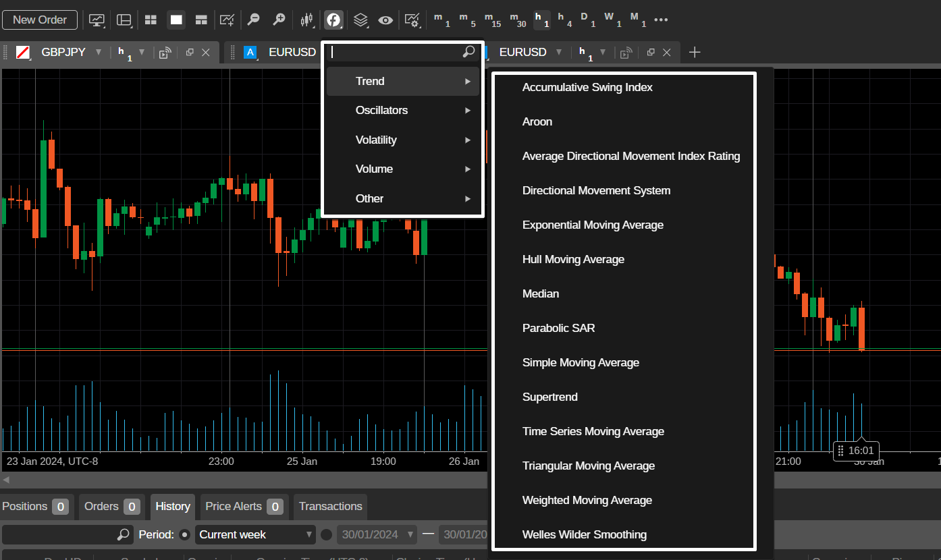Viewport: 941px width, 560px height.
Task: Choose the Aroon indicator
Action: click(x=537, y=121)
